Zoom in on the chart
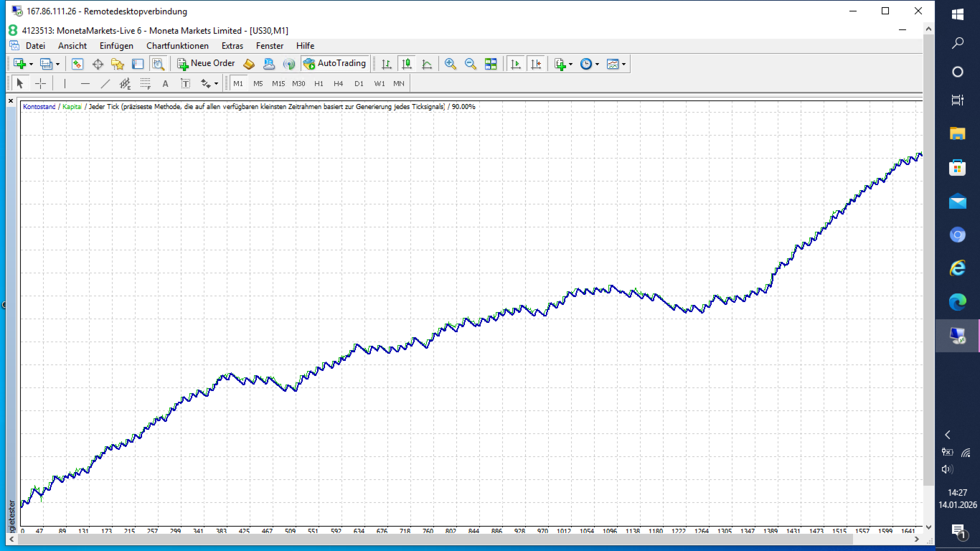The image size is (980, 551). pyautogui.click(x=451, y=64)
